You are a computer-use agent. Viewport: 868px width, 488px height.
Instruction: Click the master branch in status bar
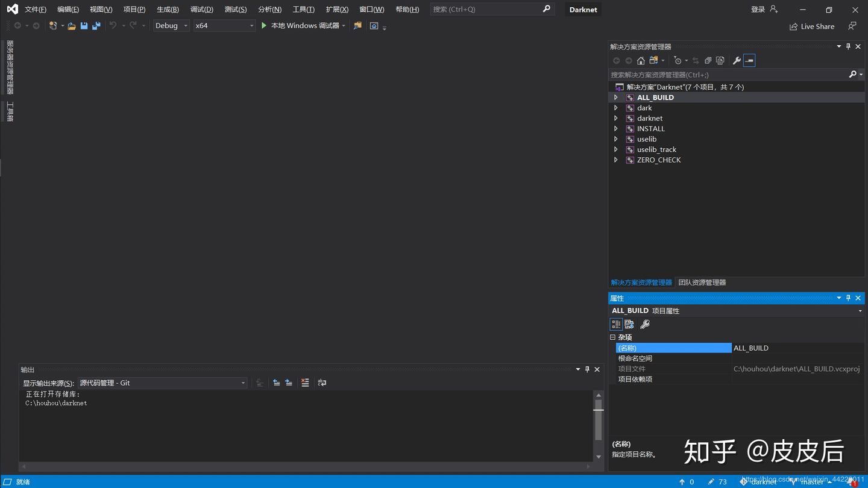(x=811, y=482)
